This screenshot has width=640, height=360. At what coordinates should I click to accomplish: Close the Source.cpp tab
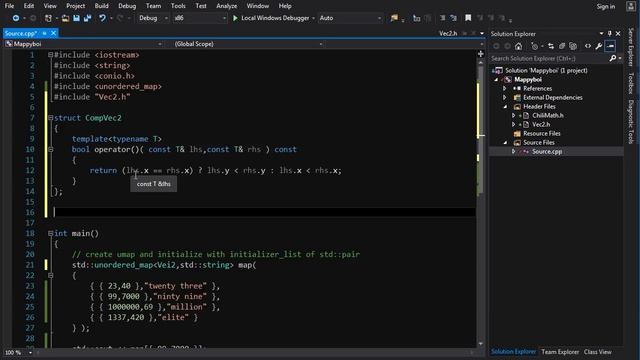(x=53, y=33)
